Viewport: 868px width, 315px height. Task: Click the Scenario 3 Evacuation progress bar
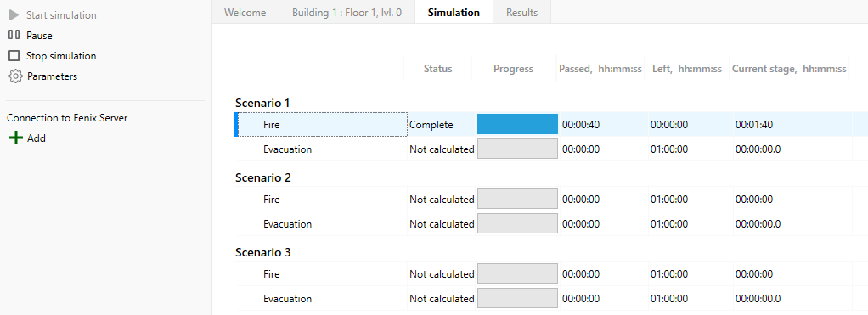pos(517,298)
